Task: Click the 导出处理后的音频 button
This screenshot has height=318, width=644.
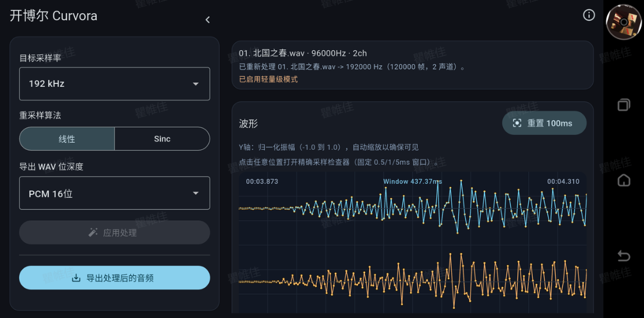Action: point(115,278)
